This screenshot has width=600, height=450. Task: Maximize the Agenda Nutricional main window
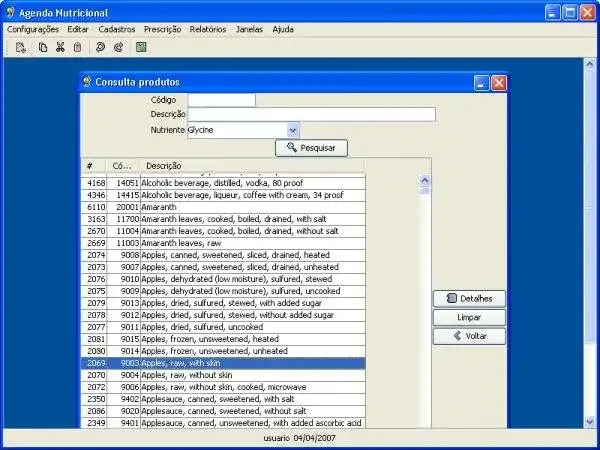tap(570, 13)
